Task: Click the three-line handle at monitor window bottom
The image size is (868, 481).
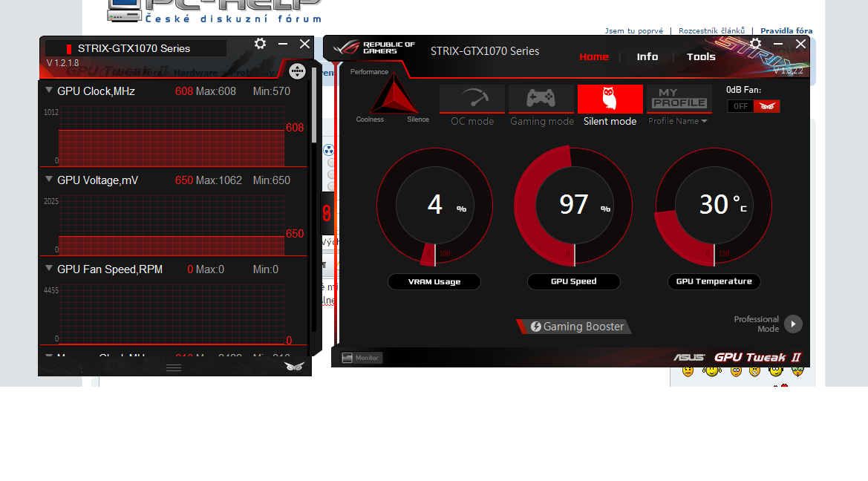Action: tap(174, 367)
